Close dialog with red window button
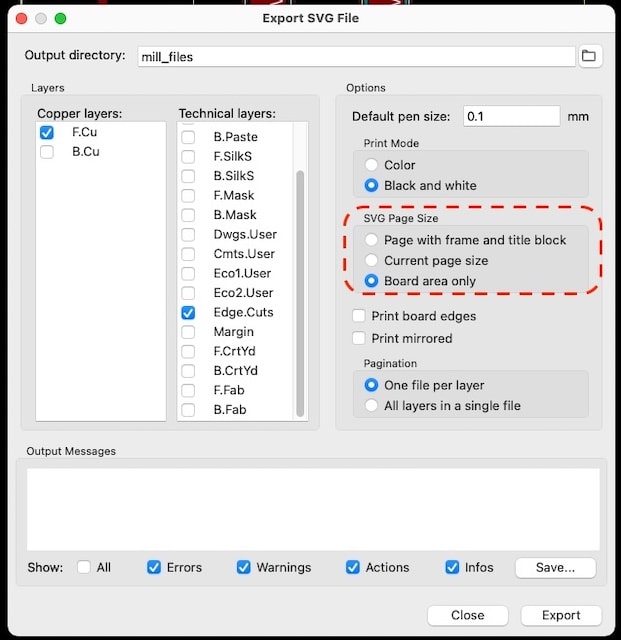621x640 pixels. [x=22, y=18]
